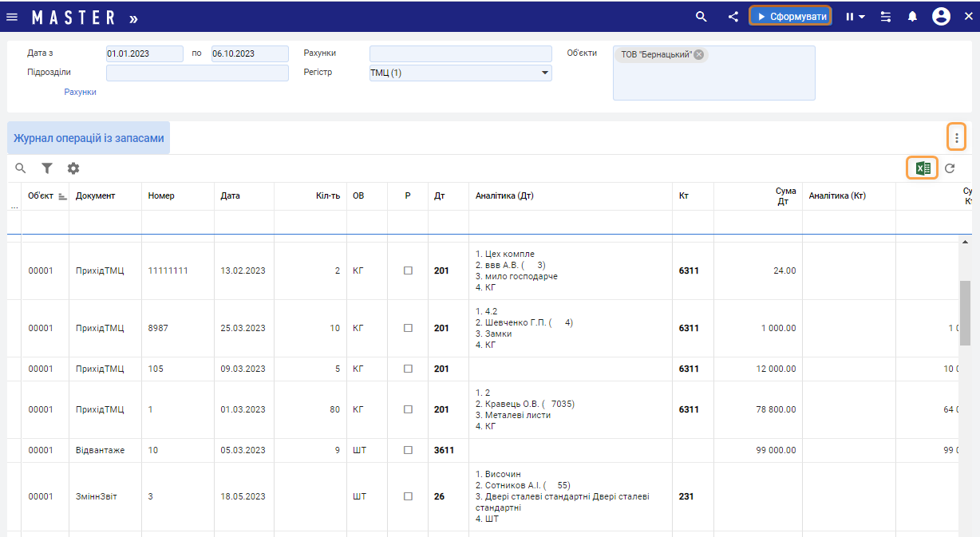Click the search icon in top bar
The width and height of the screenshot is (980, 537).
pyautogui.click(x=701, y=17)
